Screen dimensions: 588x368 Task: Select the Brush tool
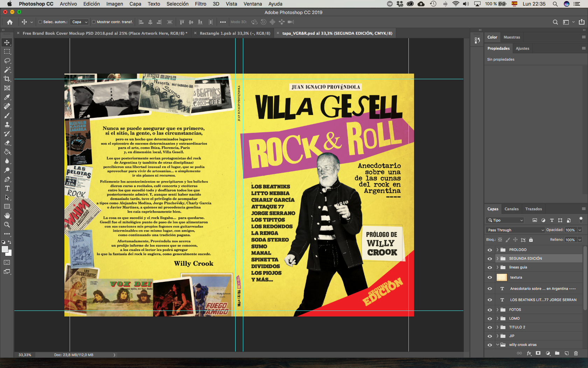tap(7, 115)
